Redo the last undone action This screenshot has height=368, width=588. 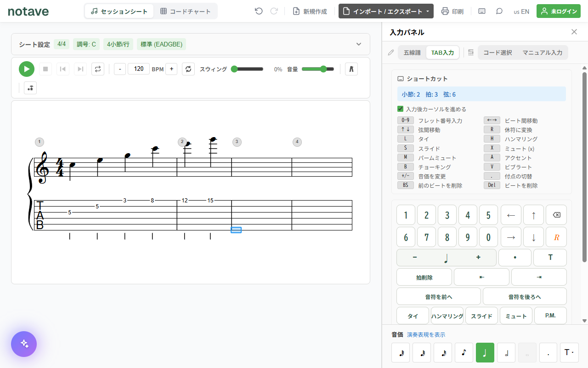pos(274,11)
